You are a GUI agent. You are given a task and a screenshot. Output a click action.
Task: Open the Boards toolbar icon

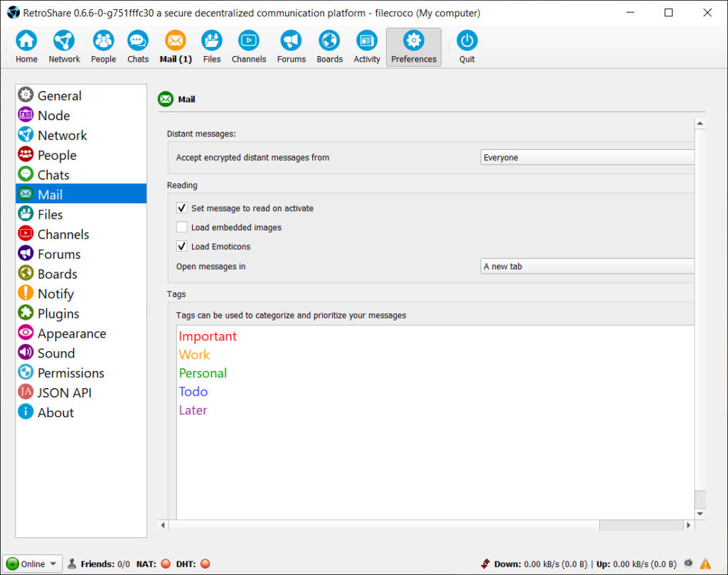330,47
